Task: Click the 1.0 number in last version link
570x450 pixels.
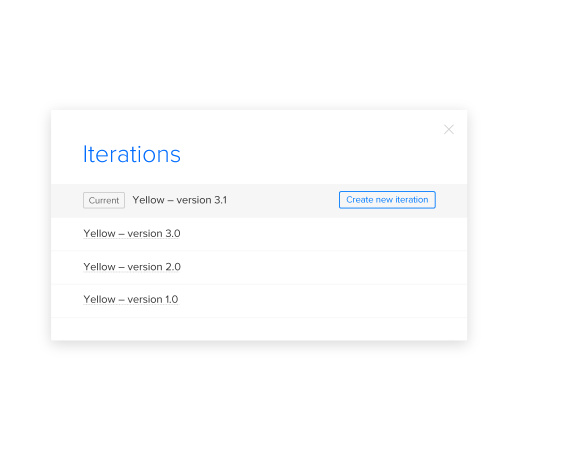Action: (171, 300)
